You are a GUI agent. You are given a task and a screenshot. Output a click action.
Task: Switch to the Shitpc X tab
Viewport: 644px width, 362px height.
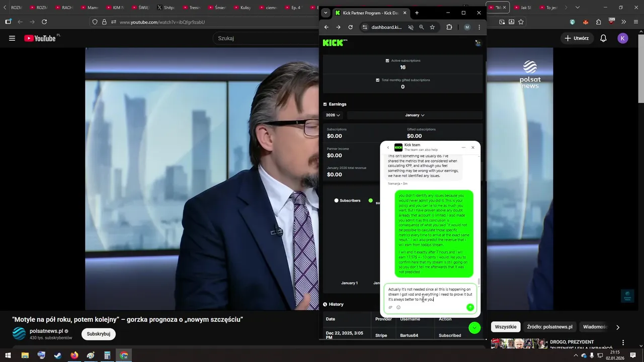[167, 8]
